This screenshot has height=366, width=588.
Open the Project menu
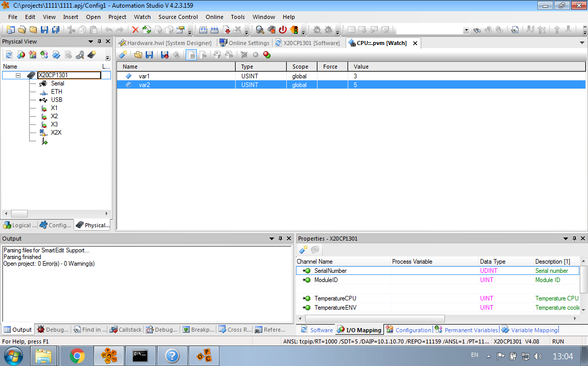[x=117, y=17]
